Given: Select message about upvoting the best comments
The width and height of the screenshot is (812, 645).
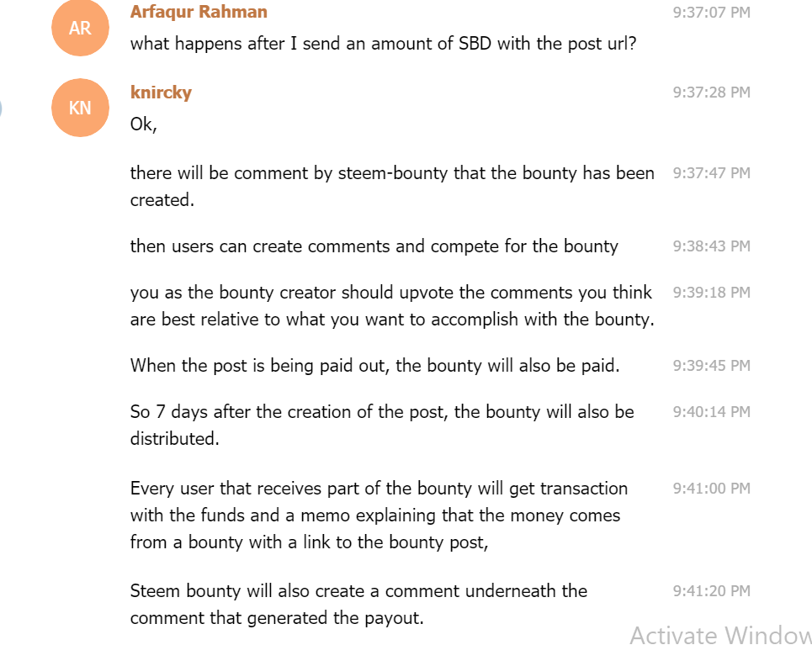Looking at the screenshot, I should (391, 306).
